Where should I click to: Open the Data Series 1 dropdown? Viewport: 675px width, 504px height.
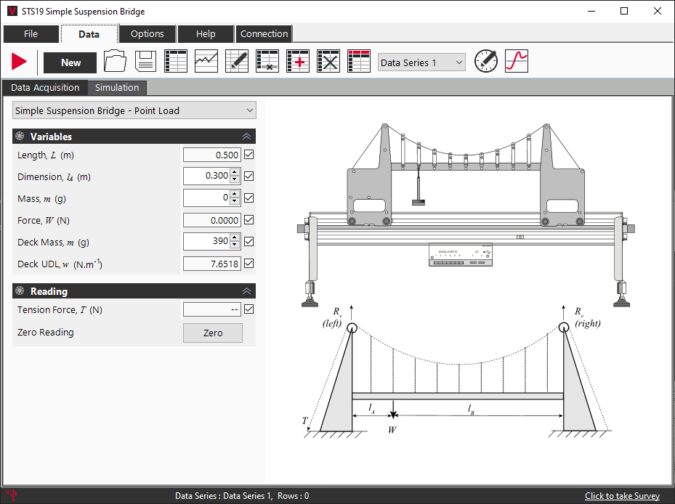tap(421, 62)
